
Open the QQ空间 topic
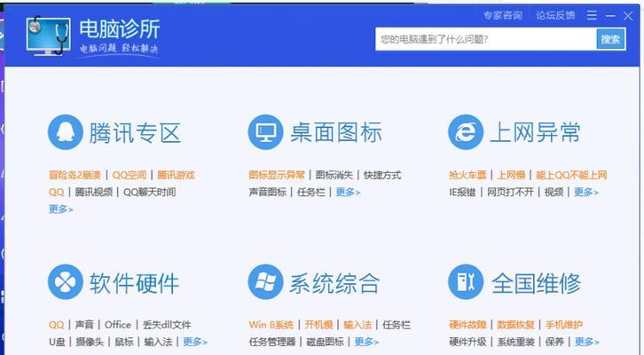pos(130,175)
